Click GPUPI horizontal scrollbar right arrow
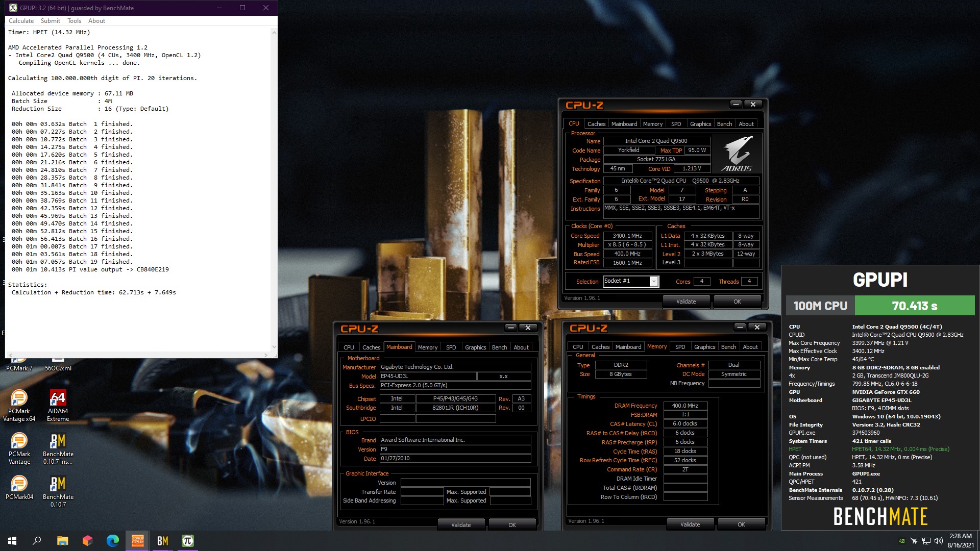The image size is (980, 551). [x=265, y=355]
